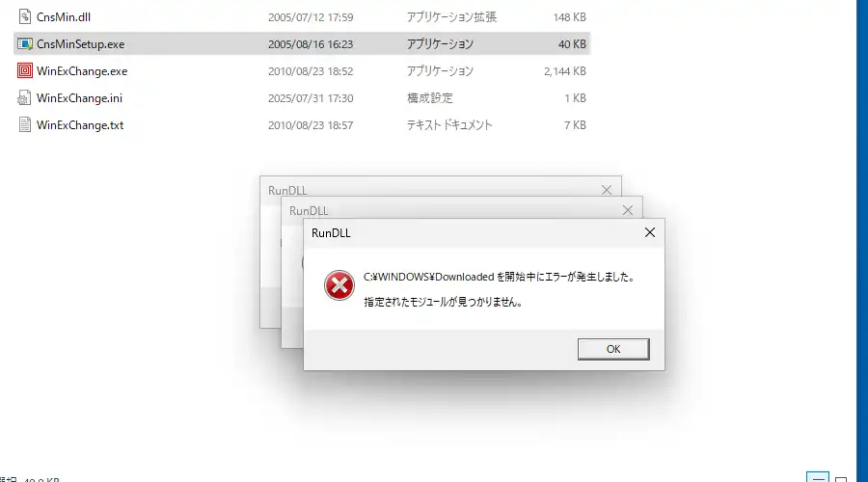Select the WinExChange.txt file name

80,125
